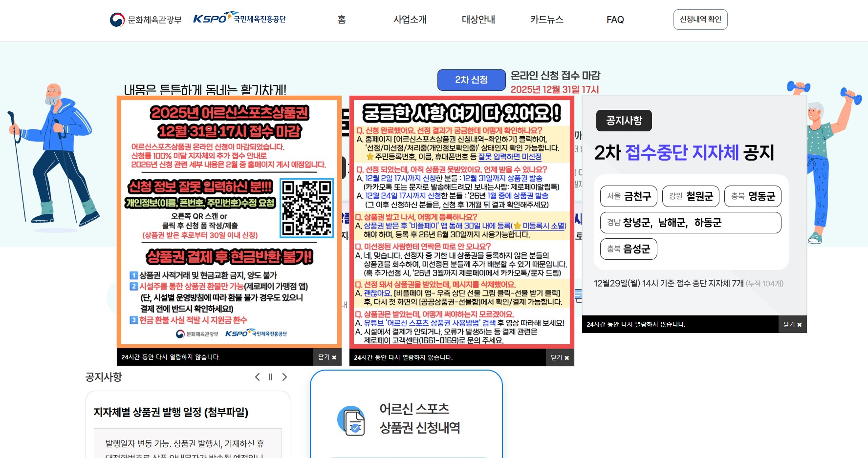This screenshot has height=458, width=868.
Task: Check 24시간 동안 다시 열람하지 않습니다 on notice popup
Action: (x=635, y=324)
